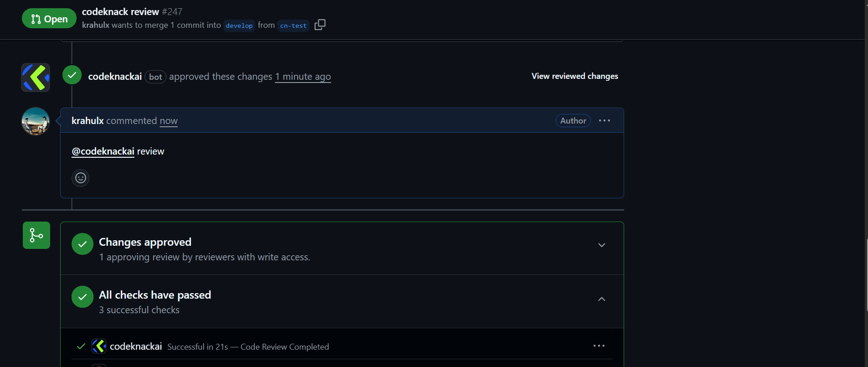Click the green Open pull request badge
This screenshot has height=367, width=868.
pyautogui.click(x=49, y=19)
